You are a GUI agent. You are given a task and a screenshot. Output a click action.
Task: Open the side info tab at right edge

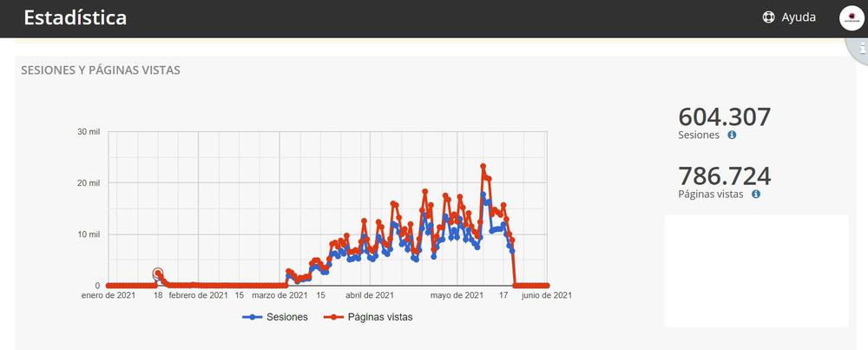(861, 50)
